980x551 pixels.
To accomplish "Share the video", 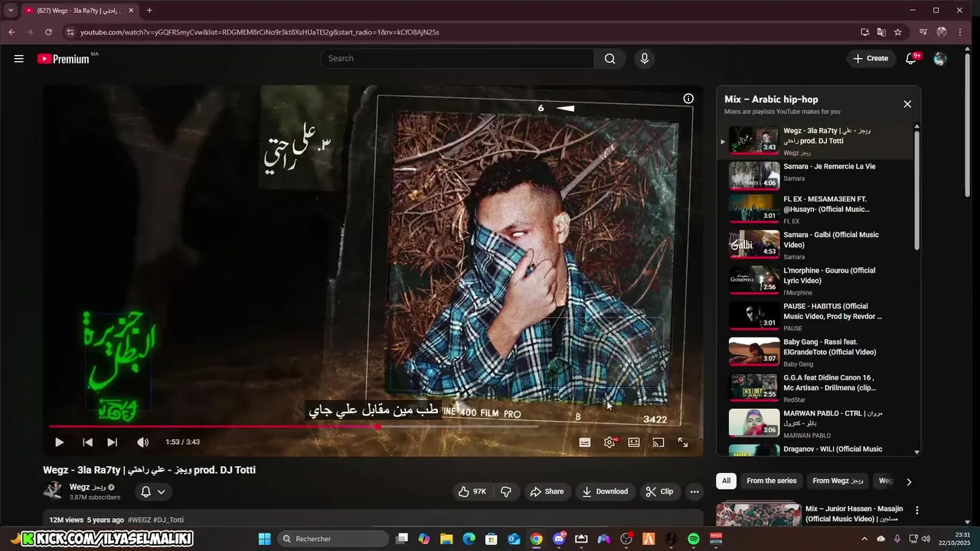I will click(547, 491).
